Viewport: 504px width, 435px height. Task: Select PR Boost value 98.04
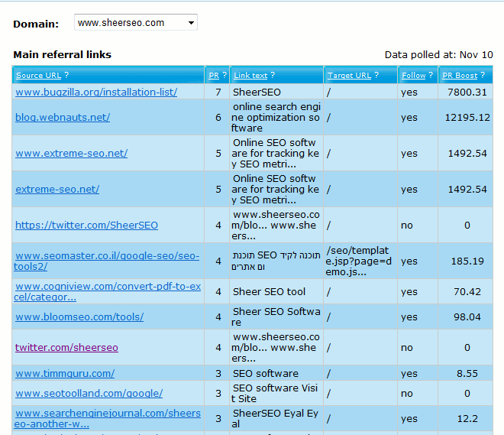point(467,317)
